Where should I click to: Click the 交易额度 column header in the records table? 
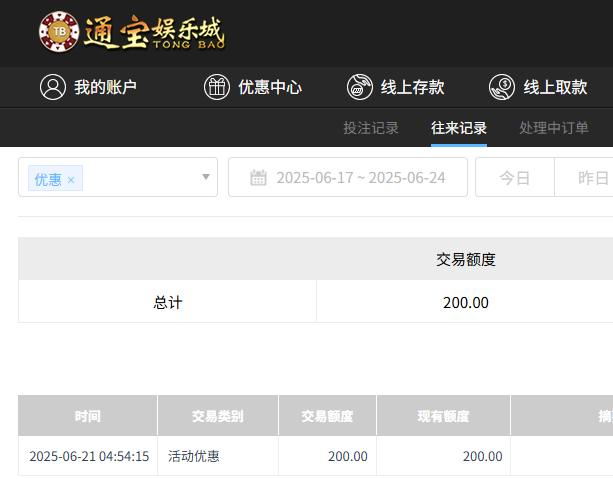click(x=327, y=416)
